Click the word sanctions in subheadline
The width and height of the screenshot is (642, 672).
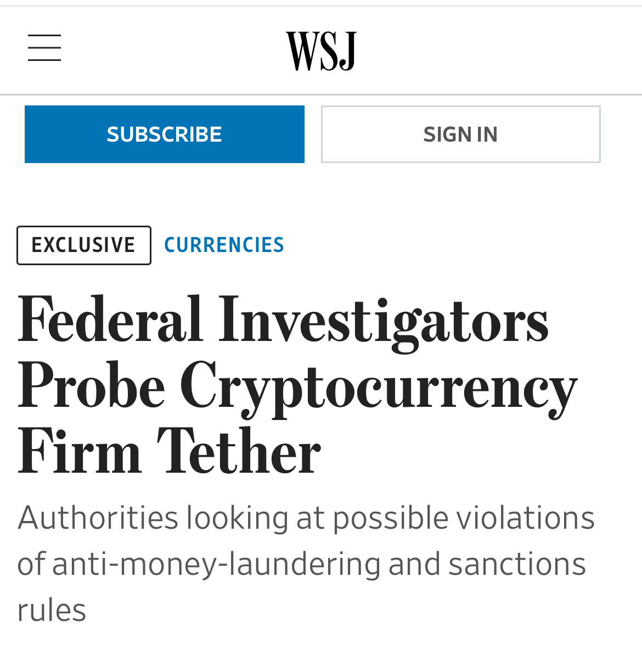[517, 564]
